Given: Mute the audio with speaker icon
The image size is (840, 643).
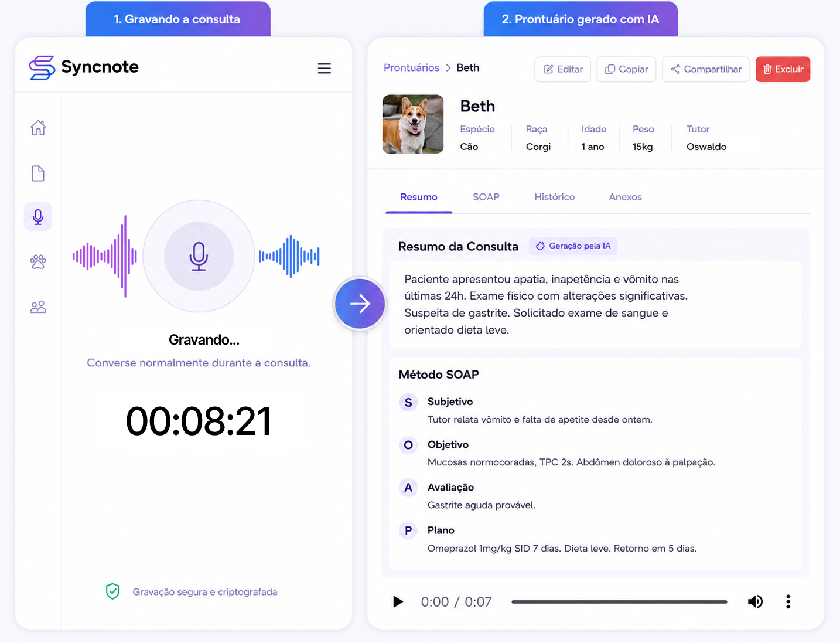Looking at the screenshot, I should coord(755,601).
